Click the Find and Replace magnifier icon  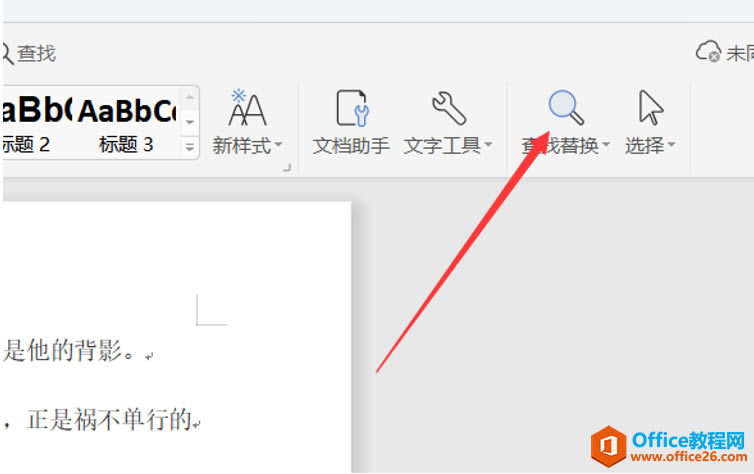566,108
